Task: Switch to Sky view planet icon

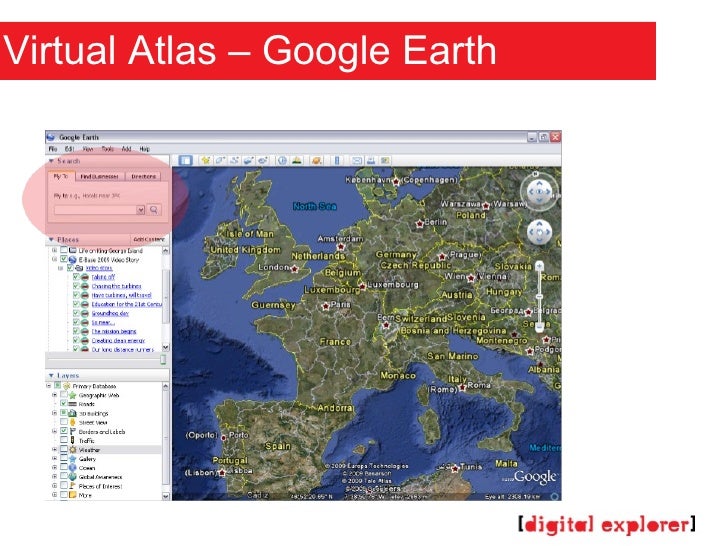Action: tap(317, 161)
